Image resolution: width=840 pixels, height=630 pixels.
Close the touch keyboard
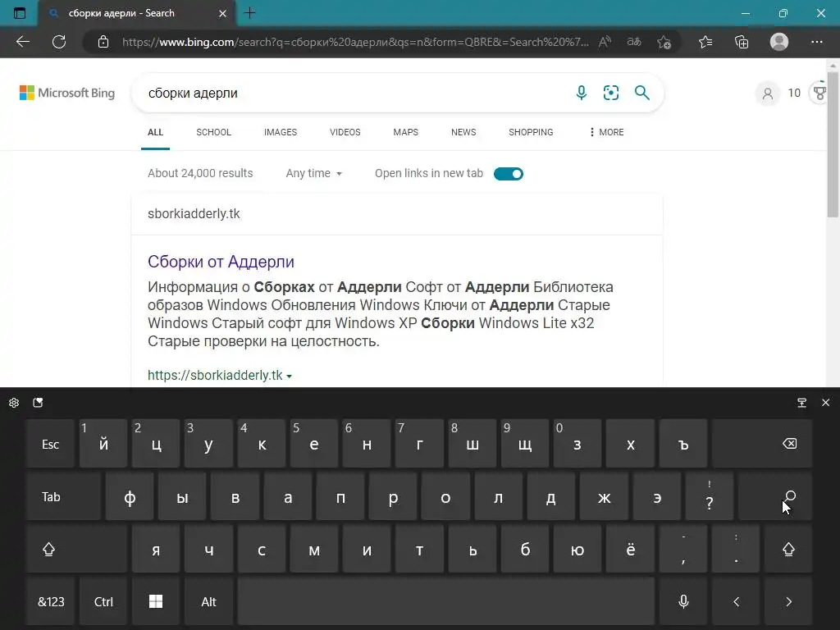[x=825, y=403]
